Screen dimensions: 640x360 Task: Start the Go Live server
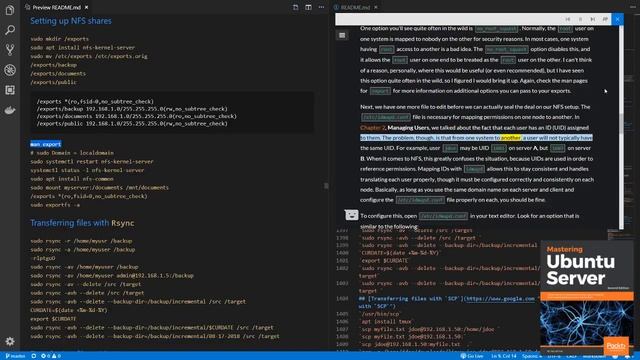click(472, 356)
